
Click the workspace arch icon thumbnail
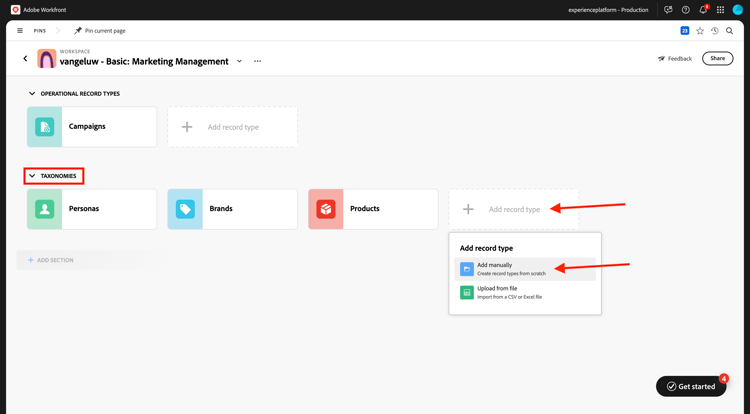point(46,59)
